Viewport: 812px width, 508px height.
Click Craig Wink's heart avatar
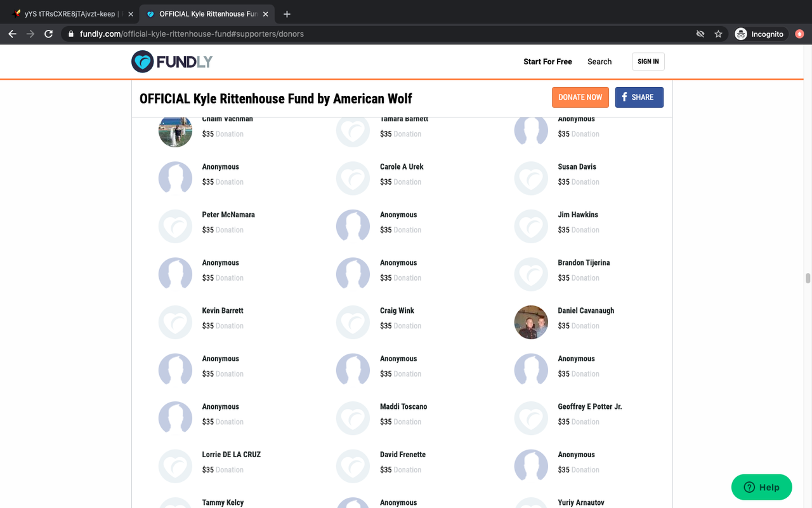coord(353,322)
